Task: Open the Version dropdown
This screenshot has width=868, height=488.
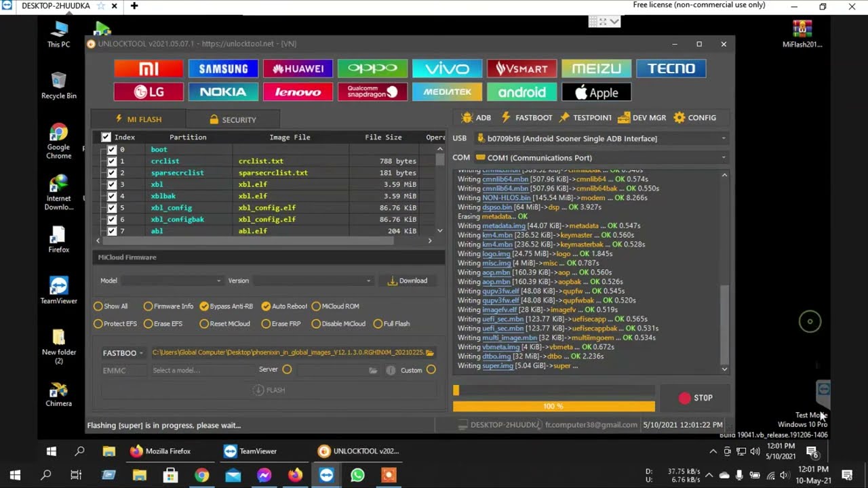Action: [313, 281]
